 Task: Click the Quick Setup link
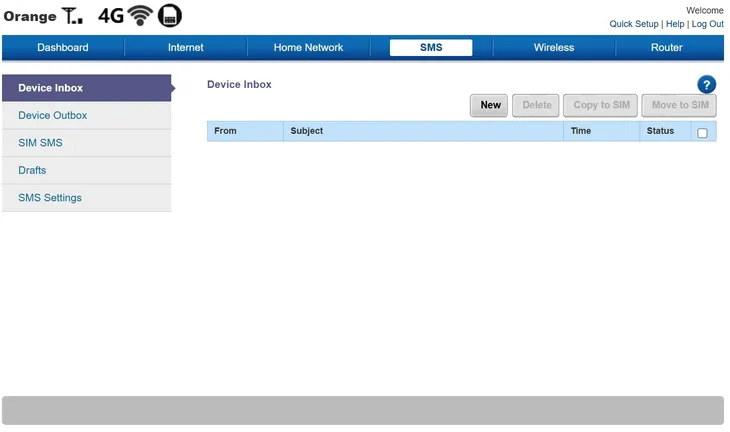pyautogui.click(x=634, y=24)
